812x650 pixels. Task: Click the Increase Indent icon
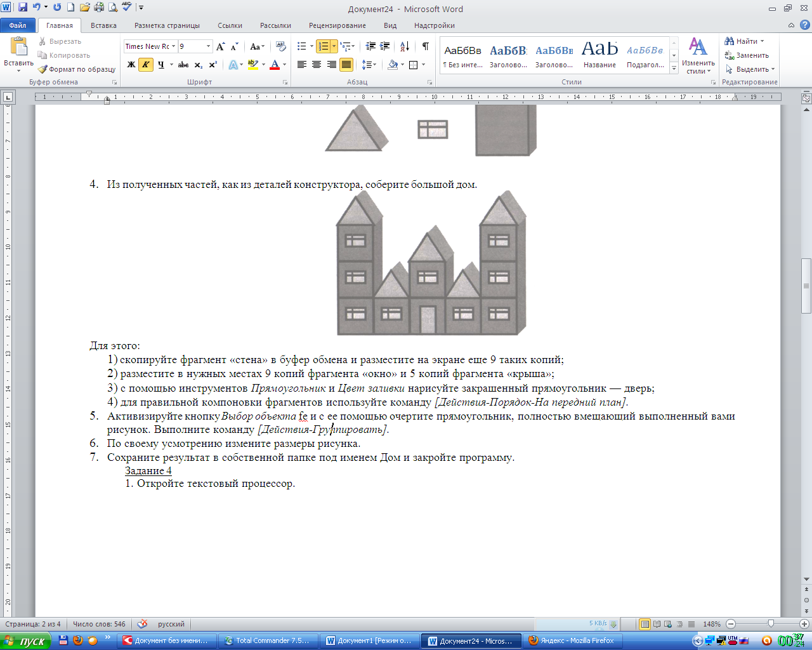click(x=385, y=46)
